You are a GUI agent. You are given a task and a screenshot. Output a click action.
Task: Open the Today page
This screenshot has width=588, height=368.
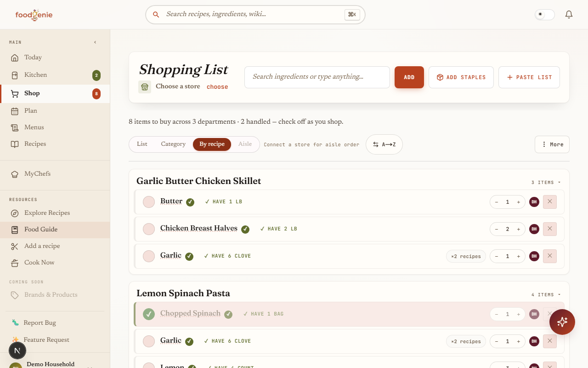(55, 57)
